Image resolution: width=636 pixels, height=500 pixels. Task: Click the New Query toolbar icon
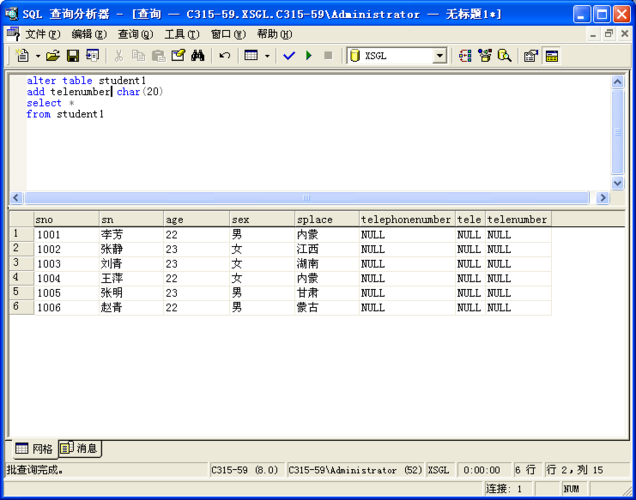click(x=22, y=56)
